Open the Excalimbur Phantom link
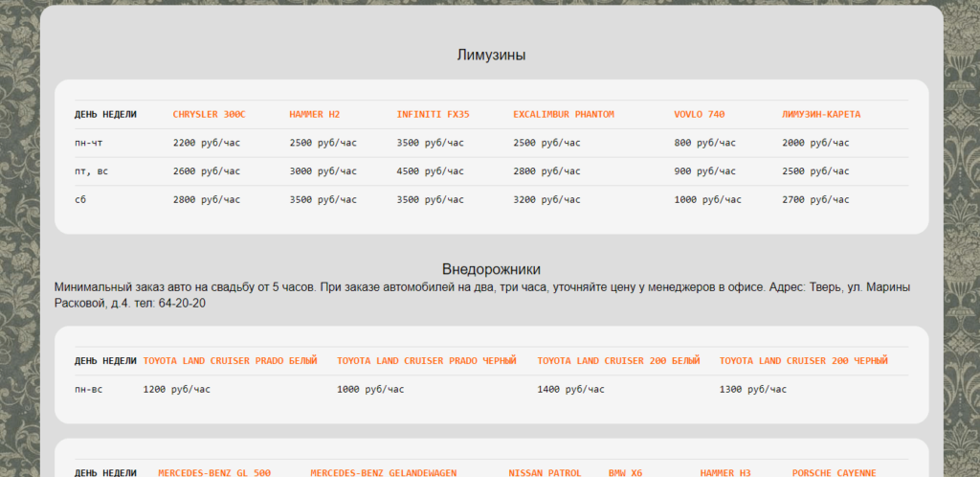This screenshot has height=477, width=980. [563, 115]
